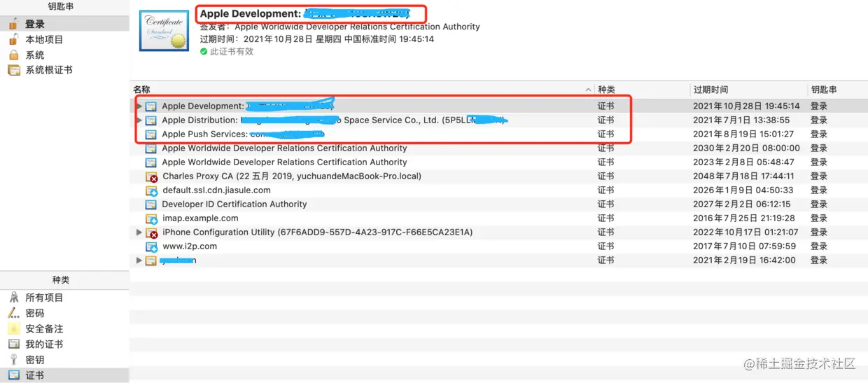Image resolution: width=868 pixels, height=383 pixels.
Task: Click the 钥匙串 sidebar section header
Action: coord(61,6)
